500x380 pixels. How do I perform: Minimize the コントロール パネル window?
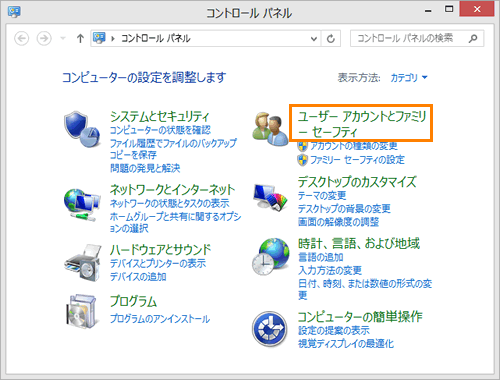[428, 10]
